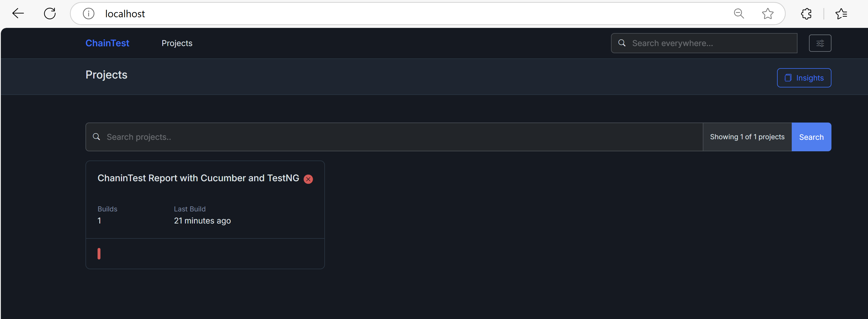Click the magnifier icon in Search projects box
The height and width of the screenshot is (319, 868).
click(x=96, y=137)
